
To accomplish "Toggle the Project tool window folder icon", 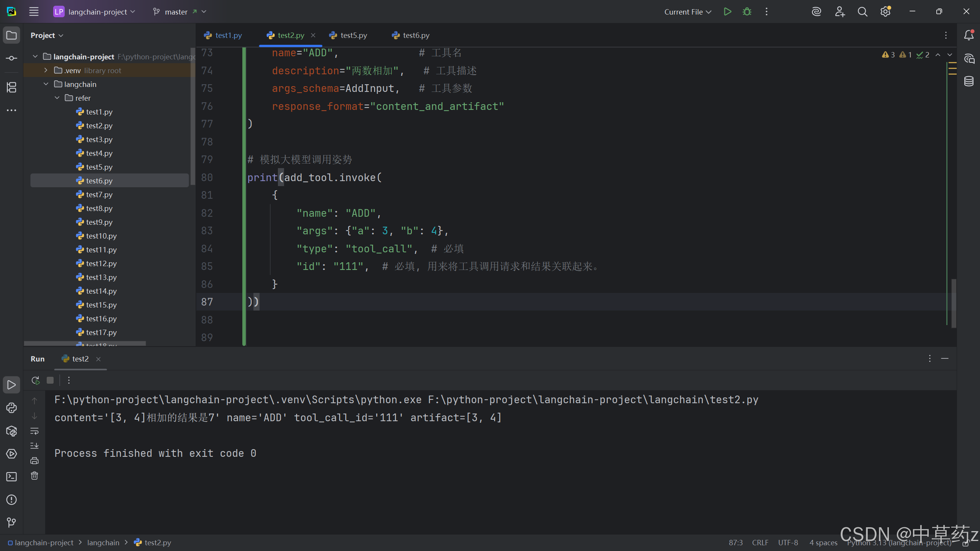I will 11,35.
